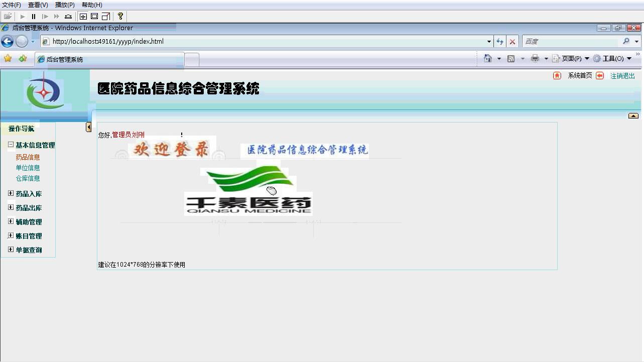Click the auto-fit window icon with arrows
Image resolution: width=644 pixels, height=362 pixels.
pos(83,17)
